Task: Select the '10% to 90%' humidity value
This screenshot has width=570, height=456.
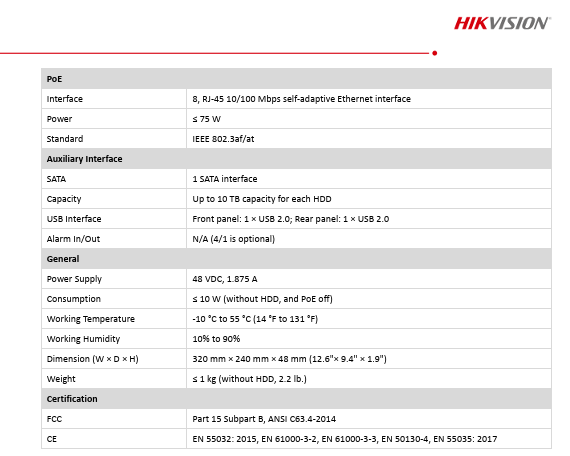Action: click(x=216, y=339)
